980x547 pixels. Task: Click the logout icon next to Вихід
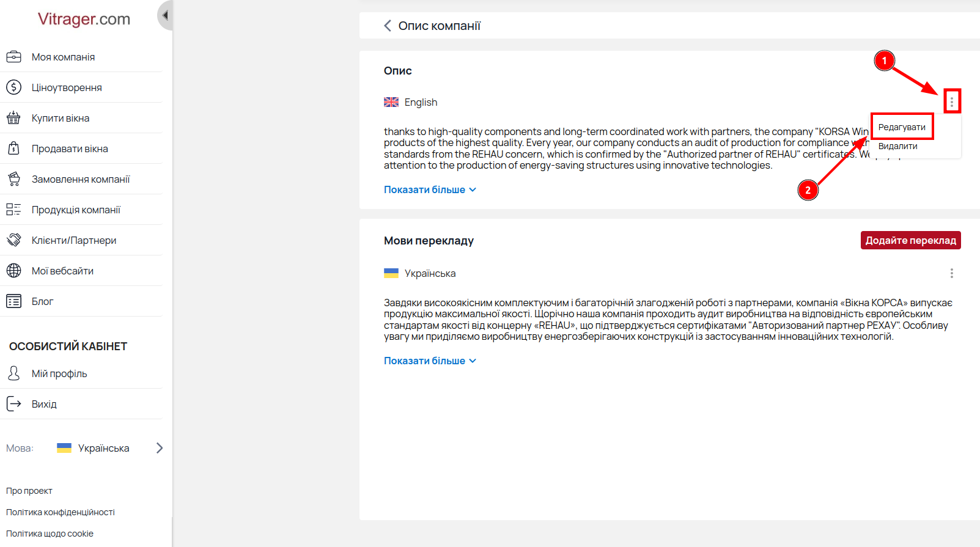point(13,404)
